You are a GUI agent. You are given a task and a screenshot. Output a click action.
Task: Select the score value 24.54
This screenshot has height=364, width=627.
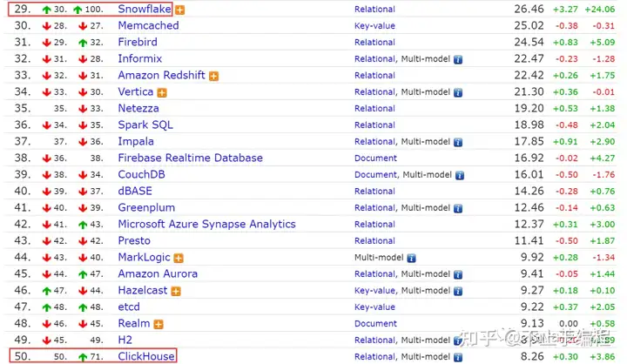point(529,42)
